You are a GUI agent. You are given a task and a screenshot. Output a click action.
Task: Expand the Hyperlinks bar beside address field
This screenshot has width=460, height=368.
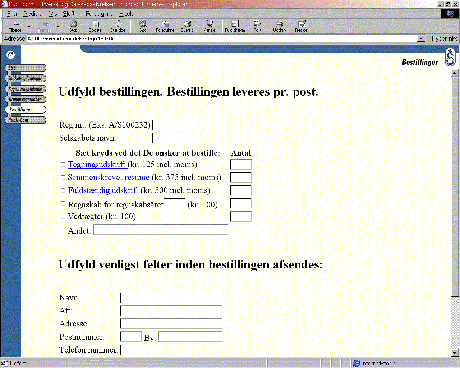[443, 39]
